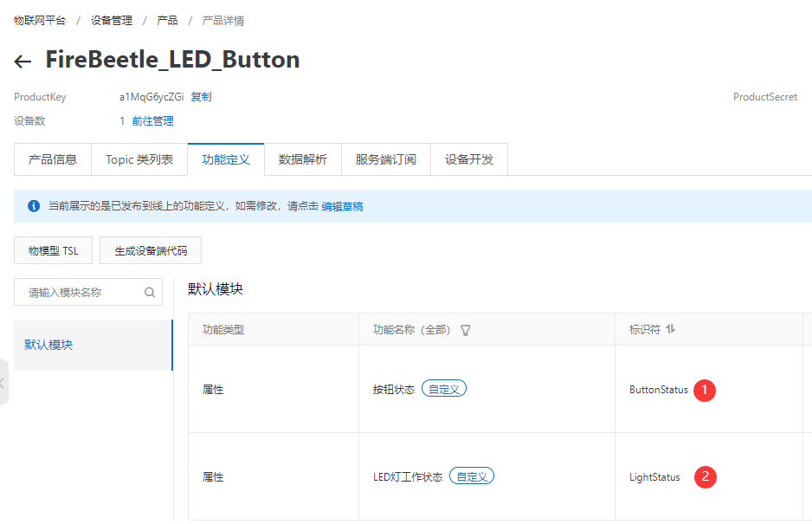Click the 自定义 tag on LED灯工作状态 row

(472, 476)
